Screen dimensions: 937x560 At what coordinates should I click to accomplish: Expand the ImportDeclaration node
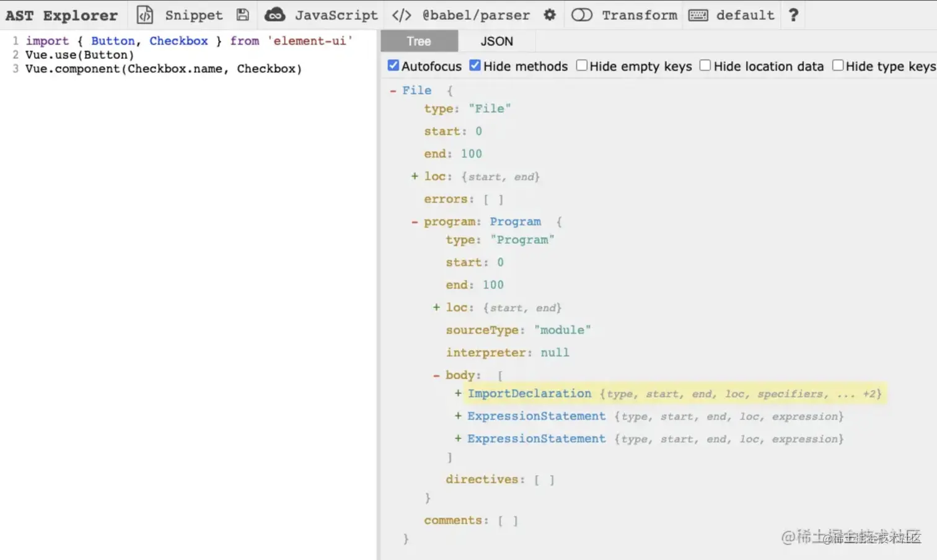[458, 393]
